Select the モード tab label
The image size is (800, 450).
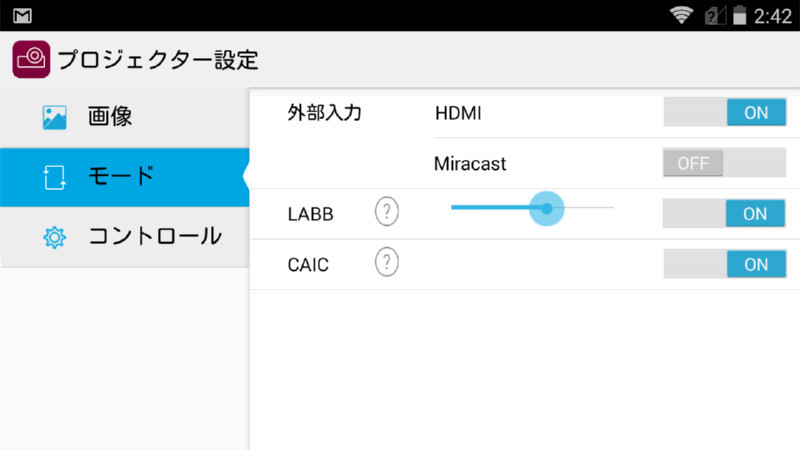pyautogui.click(x=121, y=177)
